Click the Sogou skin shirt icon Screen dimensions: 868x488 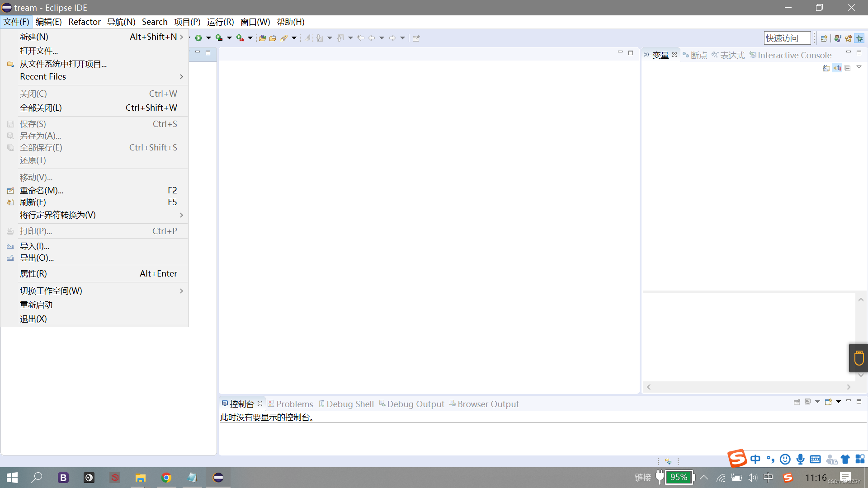(845, 459)
